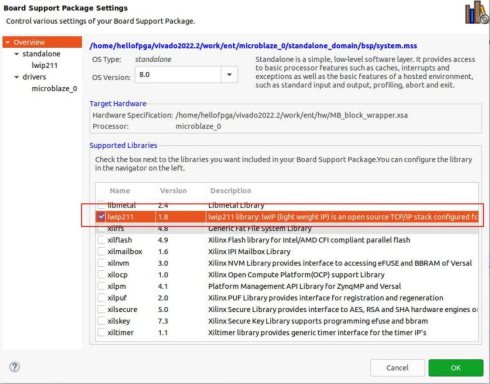The image size is (490, 384).
Task: Click the libmetal Library description text
Action: click(x=236, y=205)
